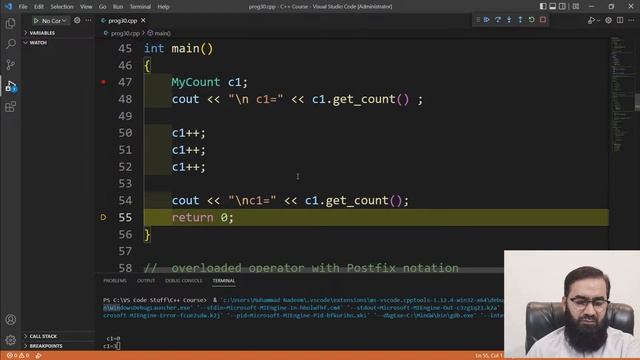Collapse the WATCH section
The image size is (640, 360).
[x=58, y=42]
